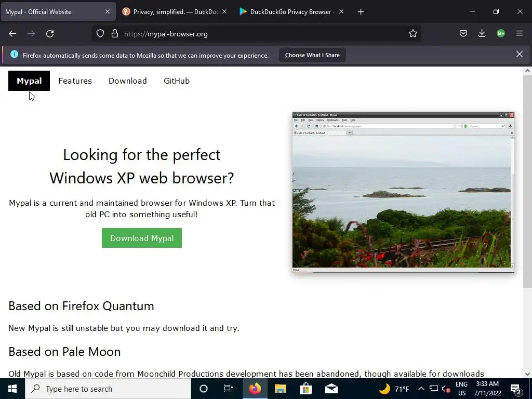Open network status tray icon
The image size is (532, 399).
(x=434, y=389)
